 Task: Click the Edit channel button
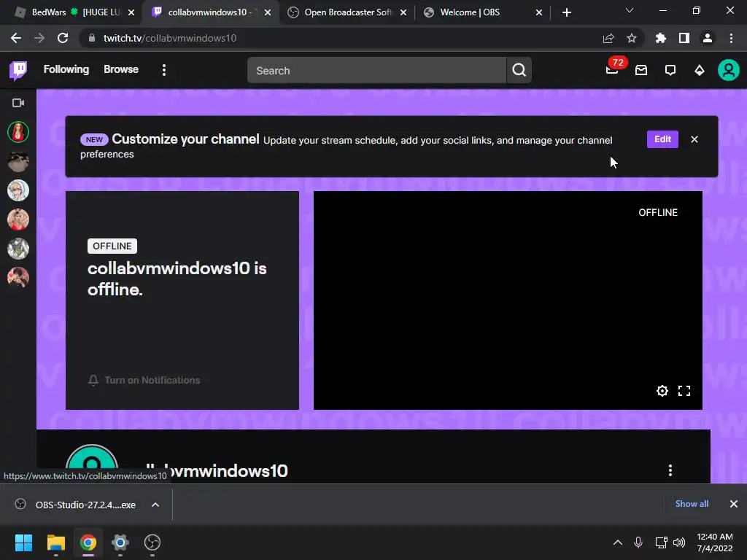click(662, 139)
